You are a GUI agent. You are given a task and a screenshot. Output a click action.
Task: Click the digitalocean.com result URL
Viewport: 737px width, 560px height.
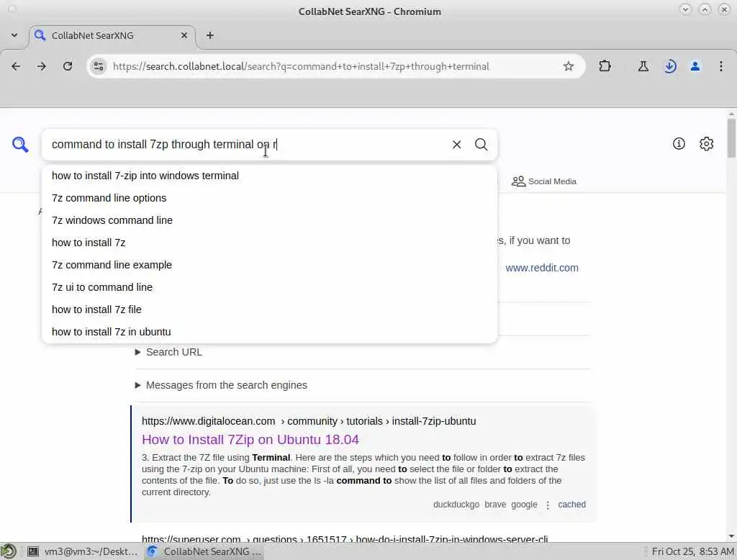[x=309, y=421]
